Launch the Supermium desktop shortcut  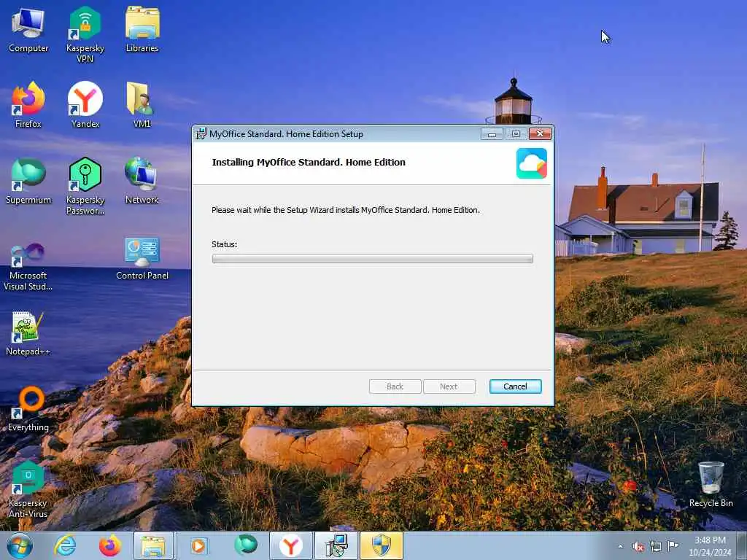[x=28, y=182]
